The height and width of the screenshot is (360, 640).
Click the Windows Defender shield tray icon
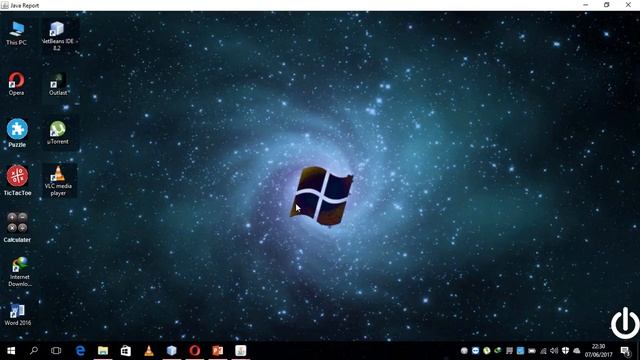click(x=565, y=351)
